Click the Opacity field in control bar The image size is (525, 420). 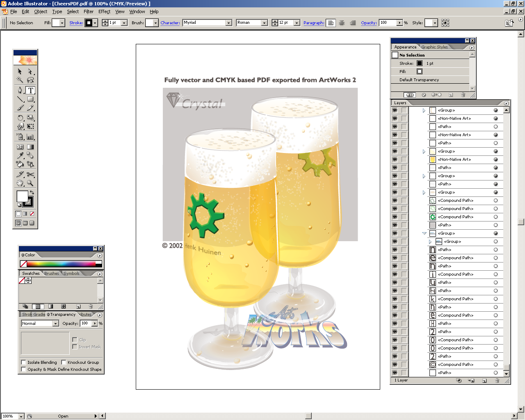(388, 23)
